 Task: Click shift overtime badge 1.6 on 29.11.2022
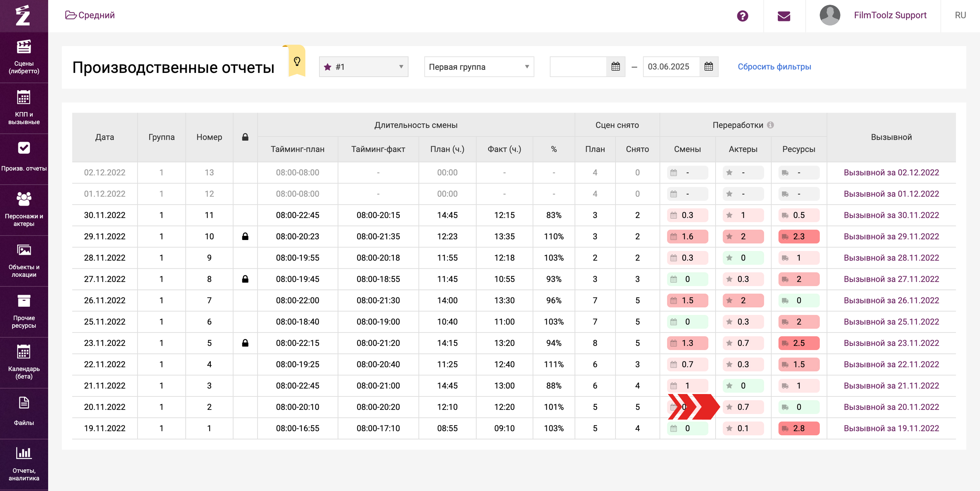687,236
